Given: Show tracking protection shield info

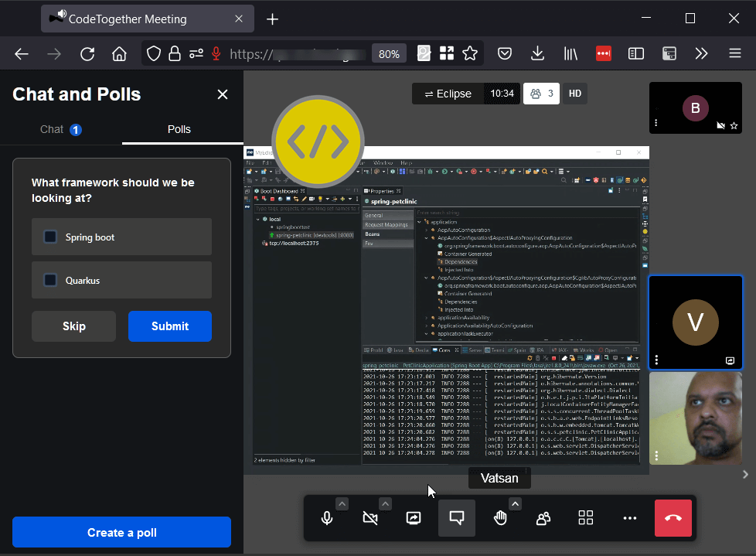Looking at the screenshot, I should click(x=153, y=53).
